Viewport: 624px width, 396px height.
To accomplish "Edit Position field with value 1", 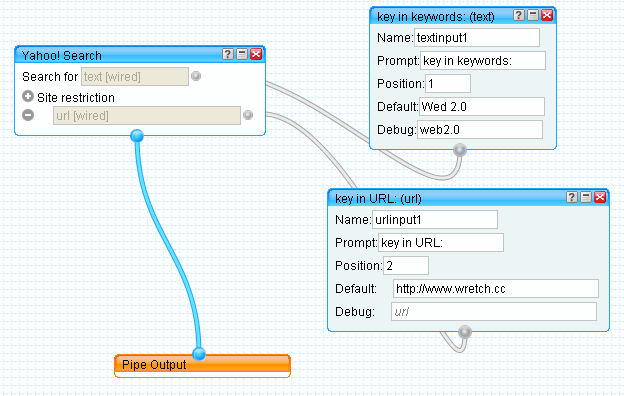I will [x=448, y=84].
